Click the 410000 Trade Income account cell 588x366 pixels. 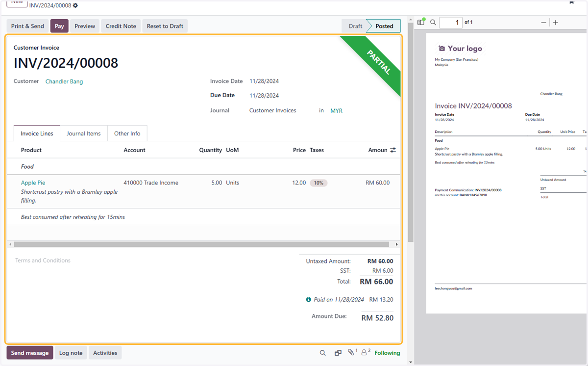(151, 183)
